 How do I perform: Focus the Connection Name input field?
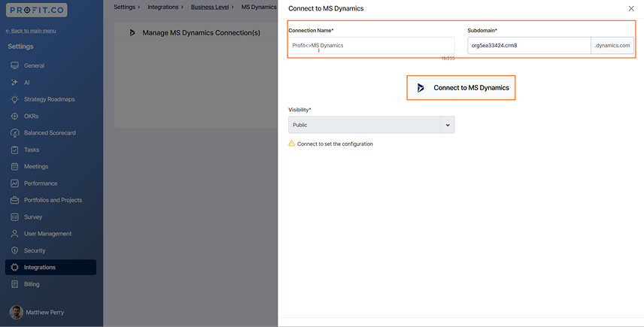pos(372,46)
